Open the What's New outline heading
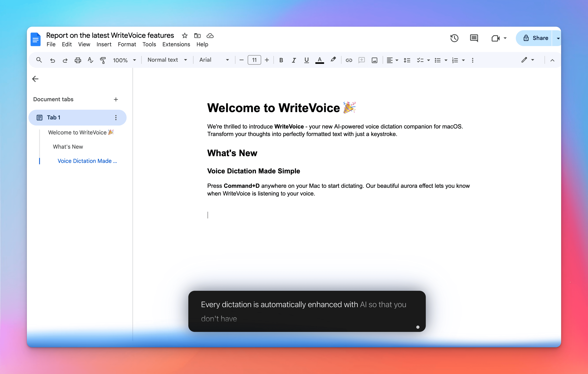The height and width of the screenshot is (374, 588). pos(68,147)
